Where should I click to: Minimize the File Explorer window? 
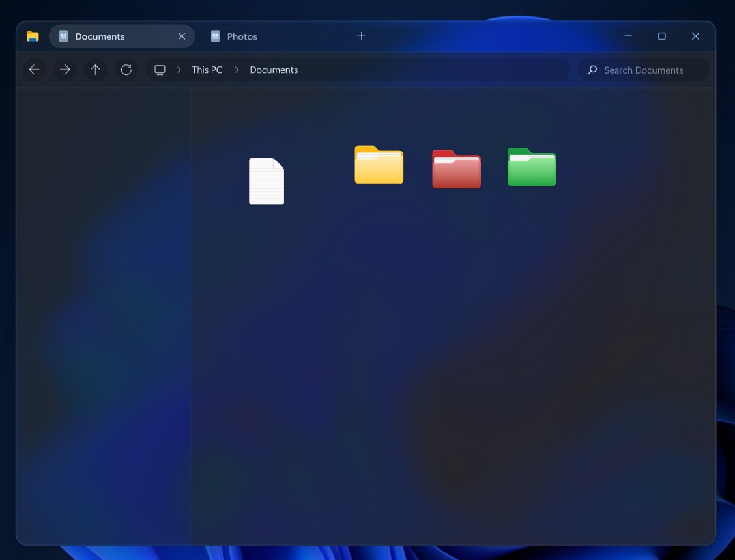628,36
